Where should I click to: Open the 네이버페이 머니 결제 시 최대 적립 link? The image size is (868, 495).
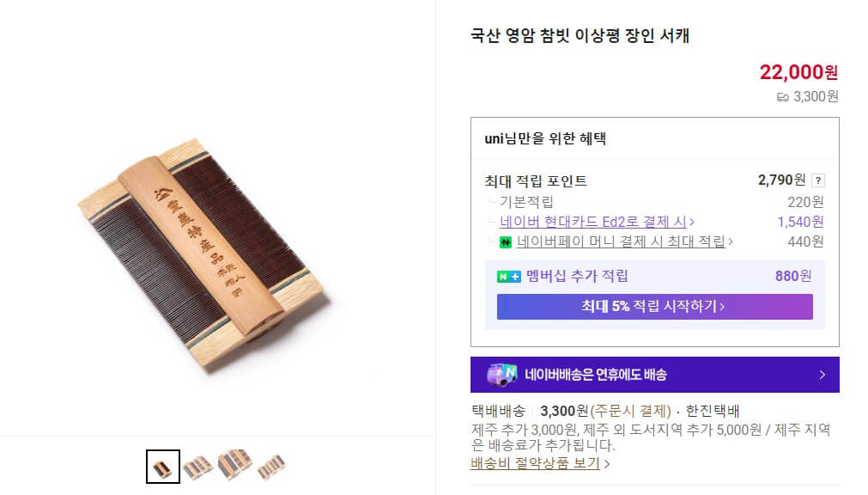[x=621, y=241]
